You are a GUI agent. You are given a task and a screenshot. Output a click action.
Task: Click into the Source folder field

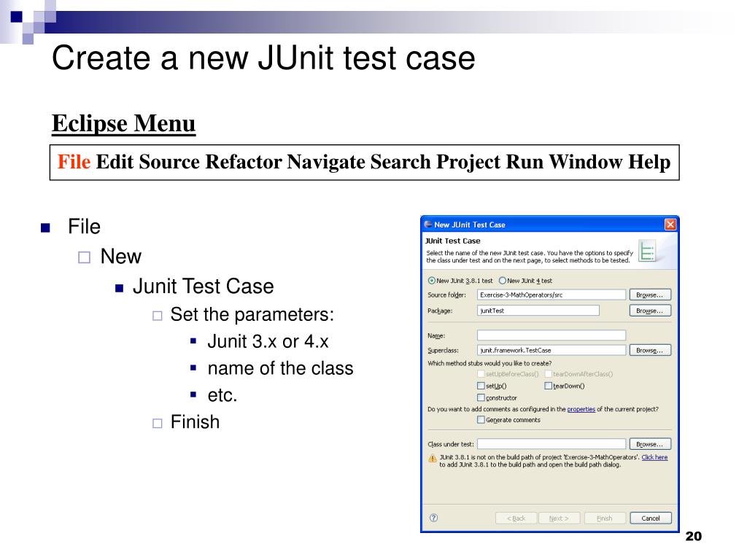tap(551, 295)
